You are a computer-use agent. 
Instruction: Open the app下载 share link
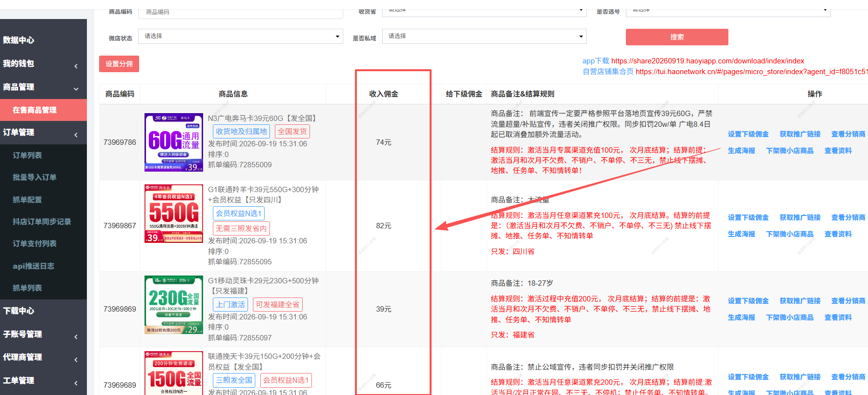pyautogui.click(x=708, y=61)
